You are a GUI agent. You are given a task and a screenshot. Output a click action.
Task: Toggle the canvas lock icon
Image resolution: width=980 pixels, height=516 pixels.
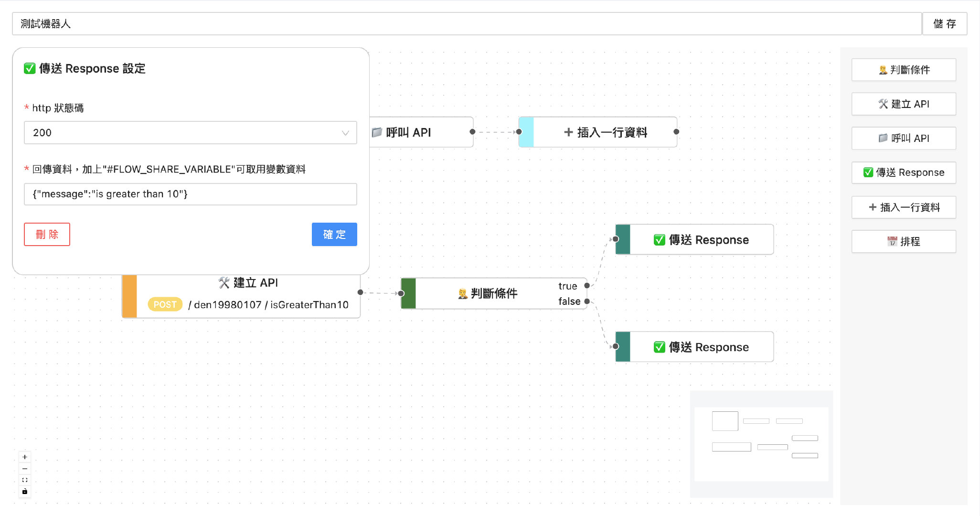tap(25, 492)
